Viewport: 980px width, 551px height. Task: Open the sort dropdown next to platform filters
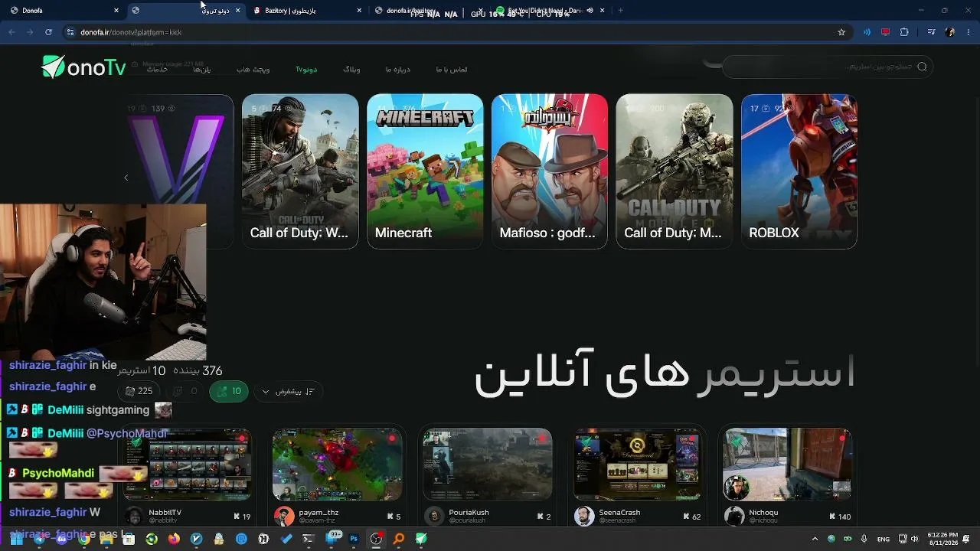click(x=288, y=391)
